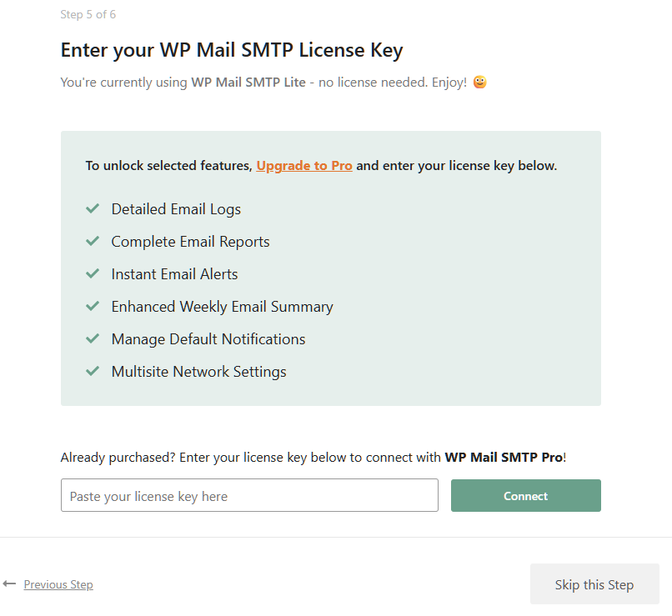The height and width of the screenshot is (616, 672).
Task: Select the Multisite Network Settings feature text
Action: [x=198, y=372]
